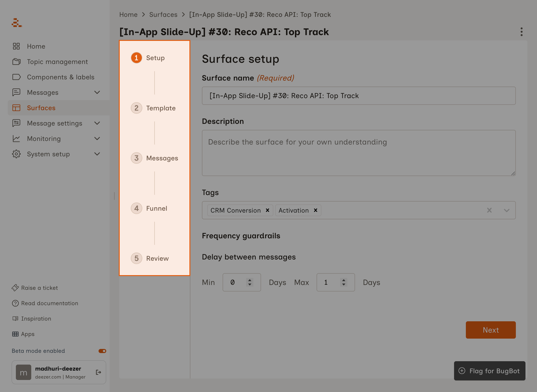Expand the Messages sidebar chevron
Viewport: 537px width, 392px height.
pyautogui.click(x=97, y=92)
